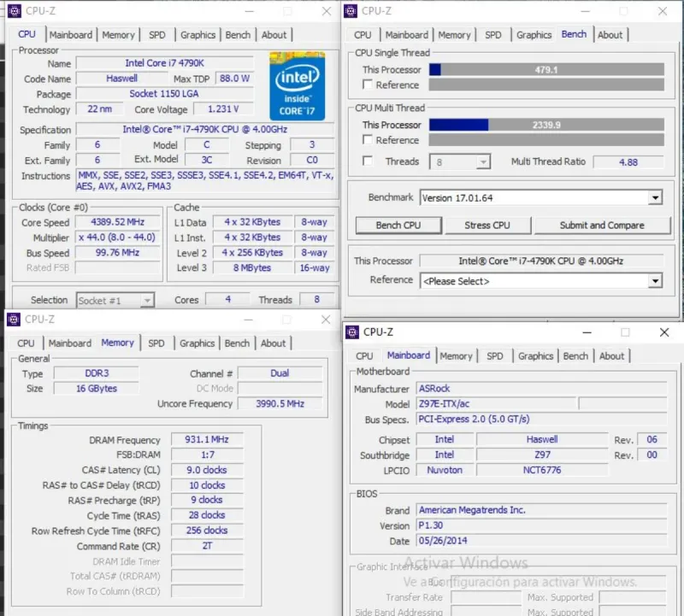Open Graphics tab in top-left CPU window
Viewport: 684px width, 616px height.
coord(198,35)
